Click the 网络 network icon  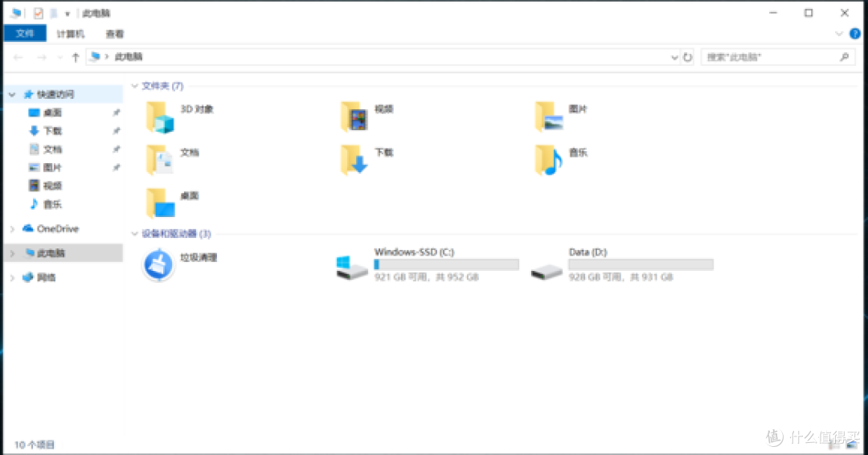(x=27, y=277)
